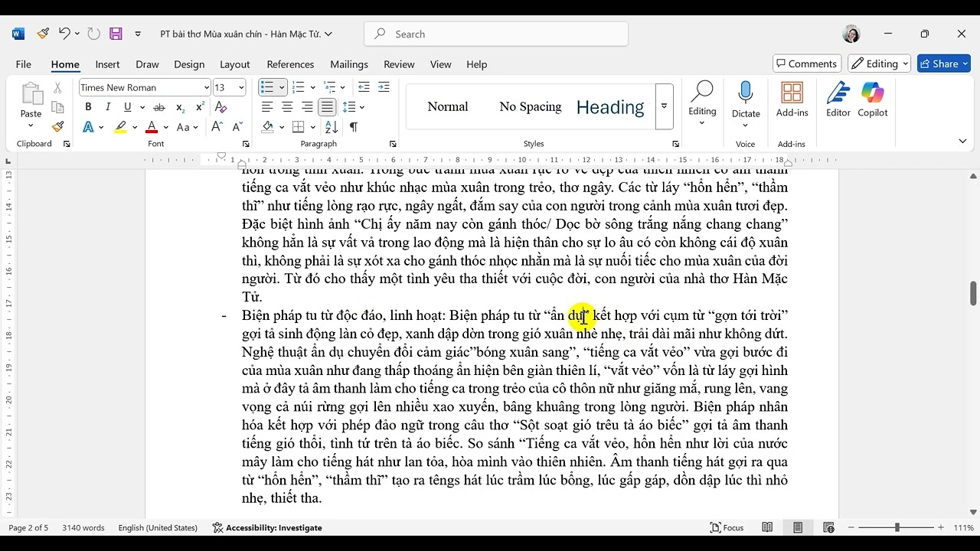This screenshot has height=551, width=980.
Task: Open the Comments pane
Action: tap(807, 64)
